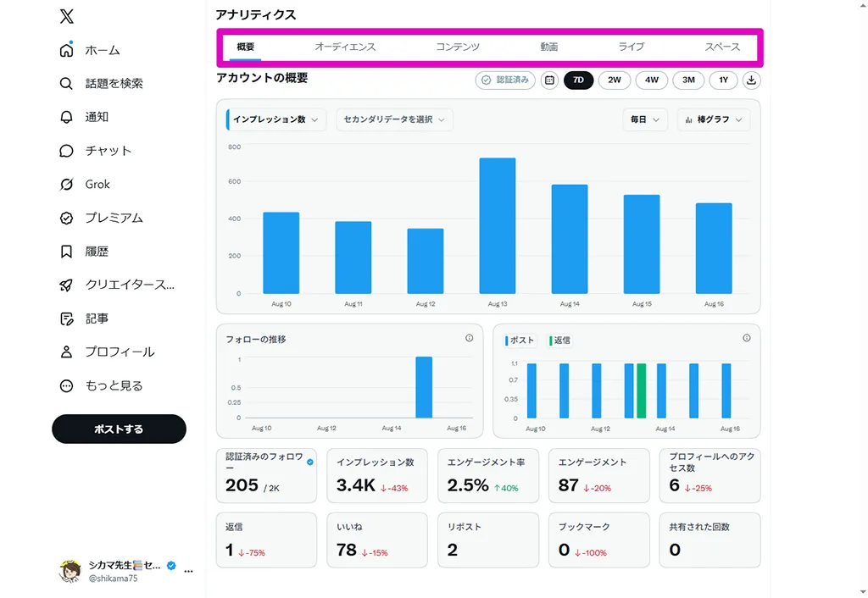Open the 履歴 bookmark icon
The image size is (868, 598).
point(66,252)
